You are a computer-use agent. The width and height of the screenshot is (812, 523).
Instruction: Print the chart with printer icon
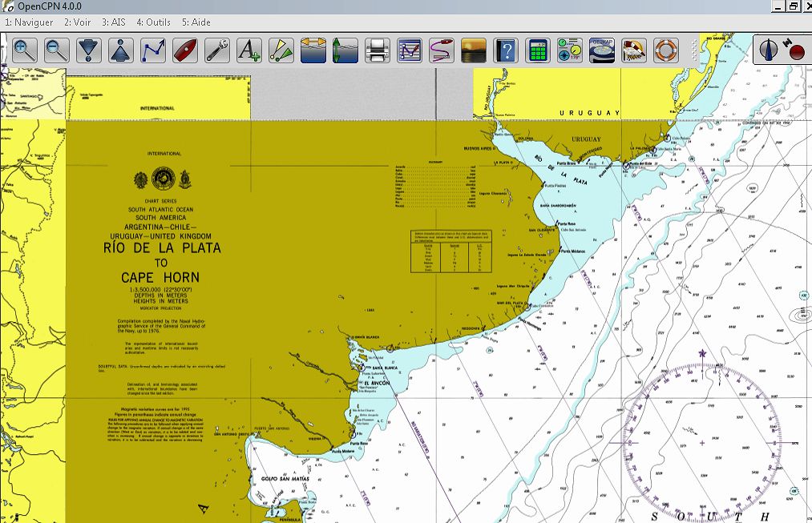[x=378, y=50]
